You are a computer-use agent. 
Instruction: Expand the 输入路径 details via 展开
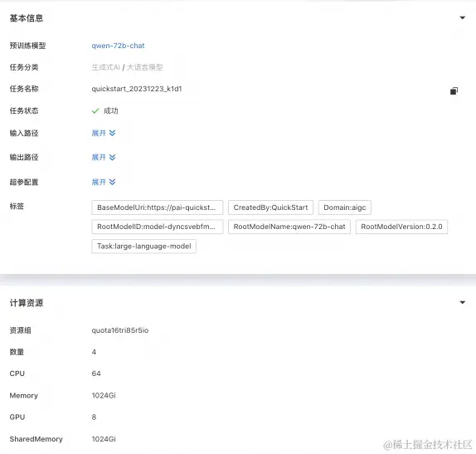pos(99,133)
